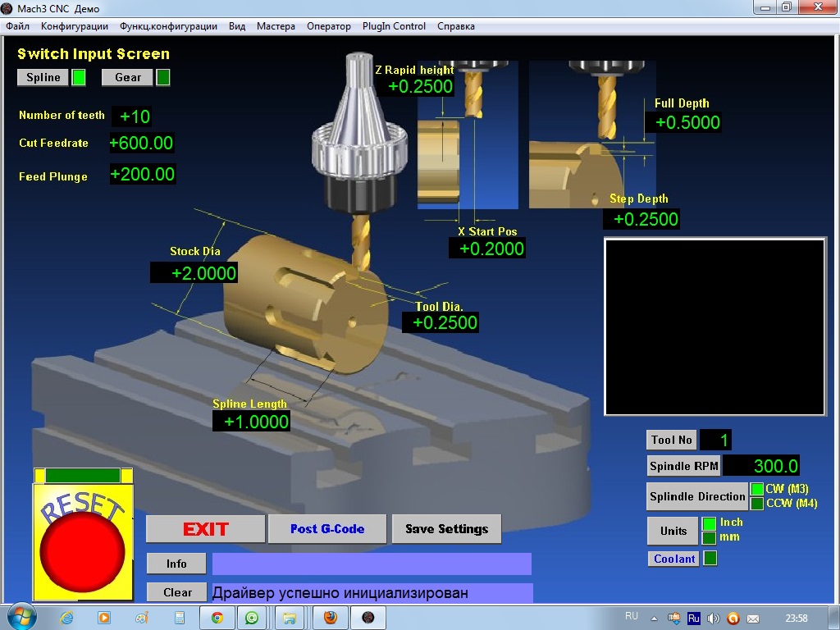Open the Справка menu
This screenshot has height=630, width=840.
click(455, 26)
